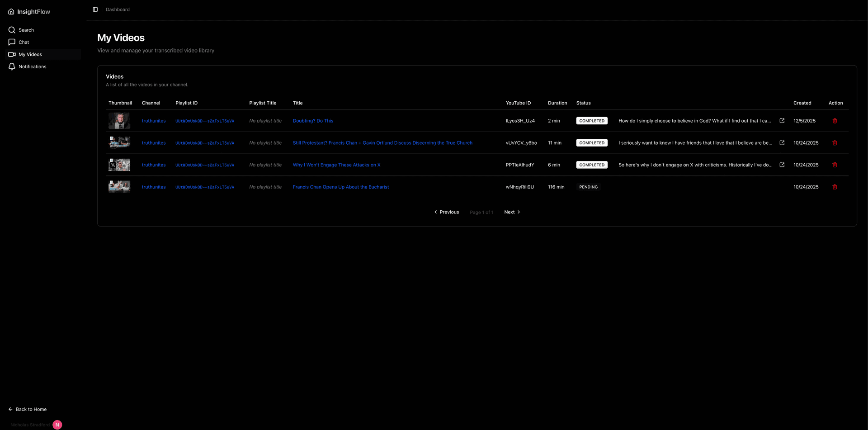
Task: Click the Back to Home arrow
Action: pyautogui.click(x=10, y=409)
